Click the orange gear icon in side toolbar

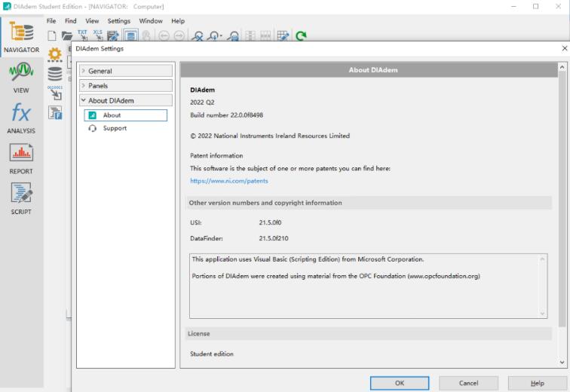(x=55, y=54)
